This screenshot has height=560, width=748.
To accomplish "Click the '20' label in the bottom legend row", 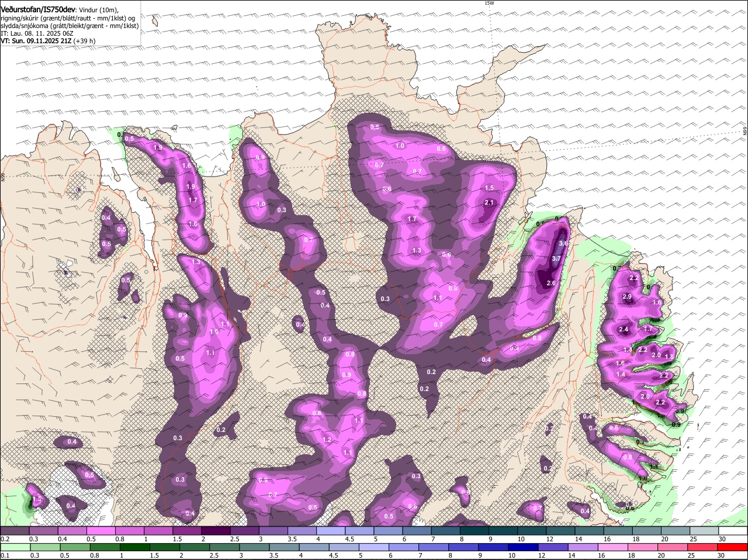I will tap(660, 555).
